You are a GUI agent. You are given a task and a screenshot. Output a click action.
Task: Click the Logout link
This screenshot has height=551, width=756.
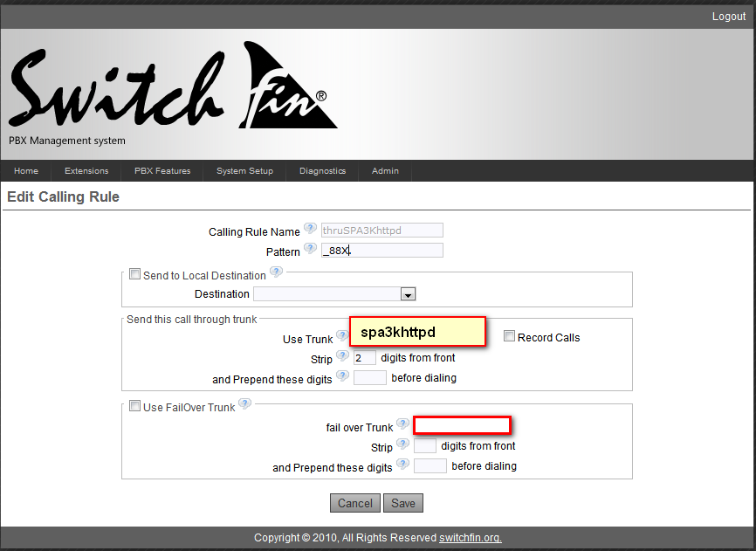click(x=729, y=17)
